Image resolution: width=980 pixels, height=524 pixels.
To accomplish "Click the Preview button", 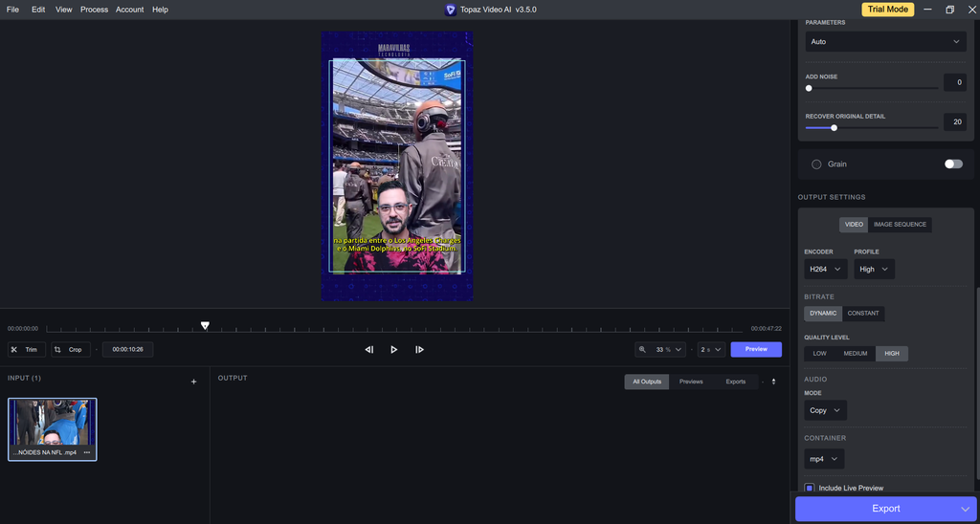I will coord(756,350).
